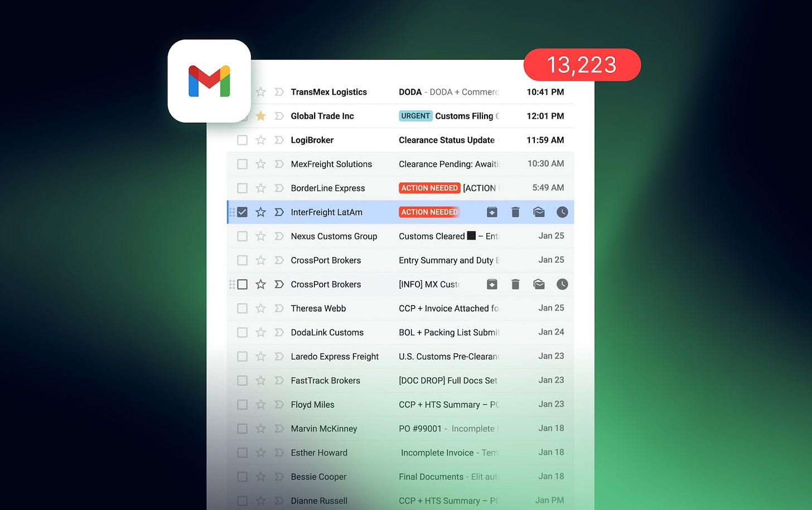Snooze the InterFreight LatAm email

coord(562,212)
